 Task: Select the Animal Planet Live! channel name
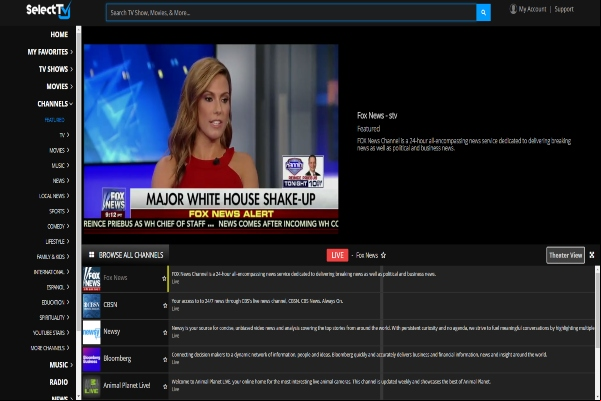point(126,386)
